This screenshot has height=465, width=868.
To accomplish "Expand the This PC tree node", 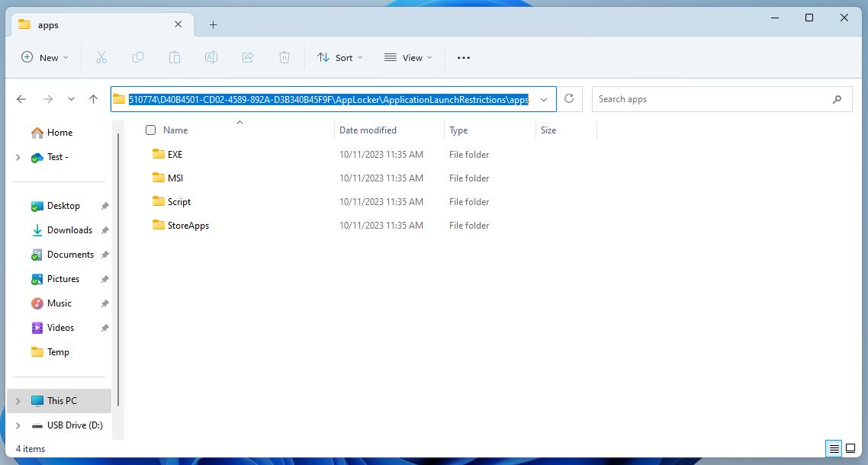I will click(x=18, y=401).
